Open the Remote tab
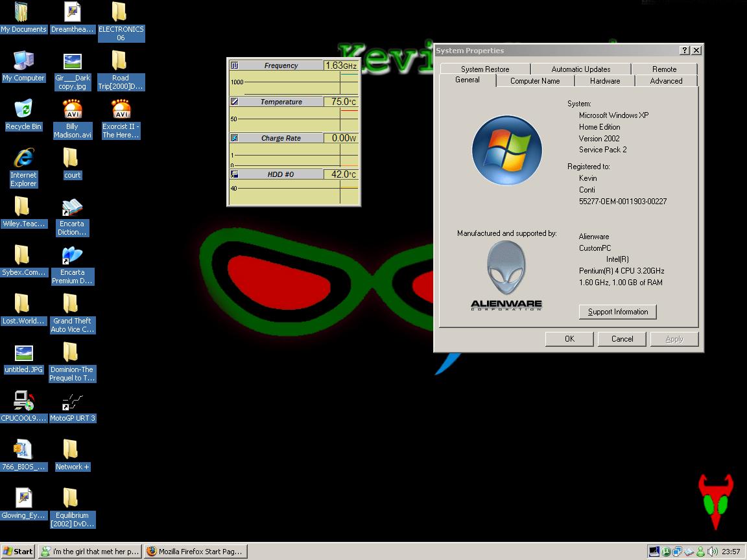 click(x=664, y=69)
